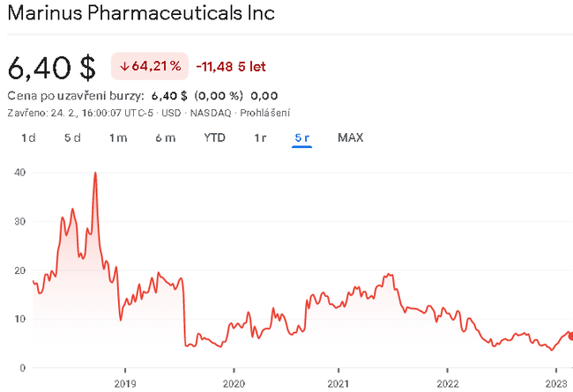Click the 64,21 % change badge
This screenshot has height=392, width=573.
coord(150,66)
